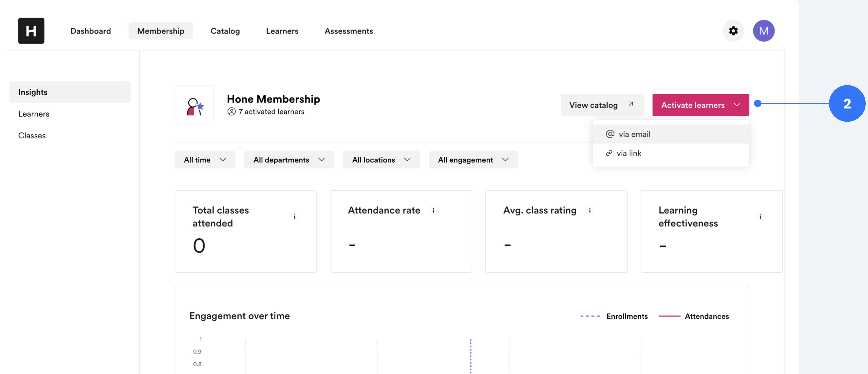Toggle the Activate learners chevron
The width and height of the screenshot is (868, 374).
(737, 105)
